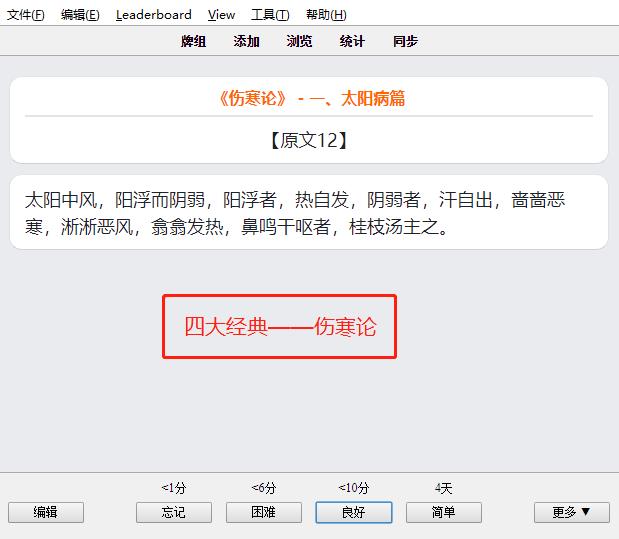Rate the card as 忘记
The width and height of the screenshot is (619, 539).
point(174,513)
